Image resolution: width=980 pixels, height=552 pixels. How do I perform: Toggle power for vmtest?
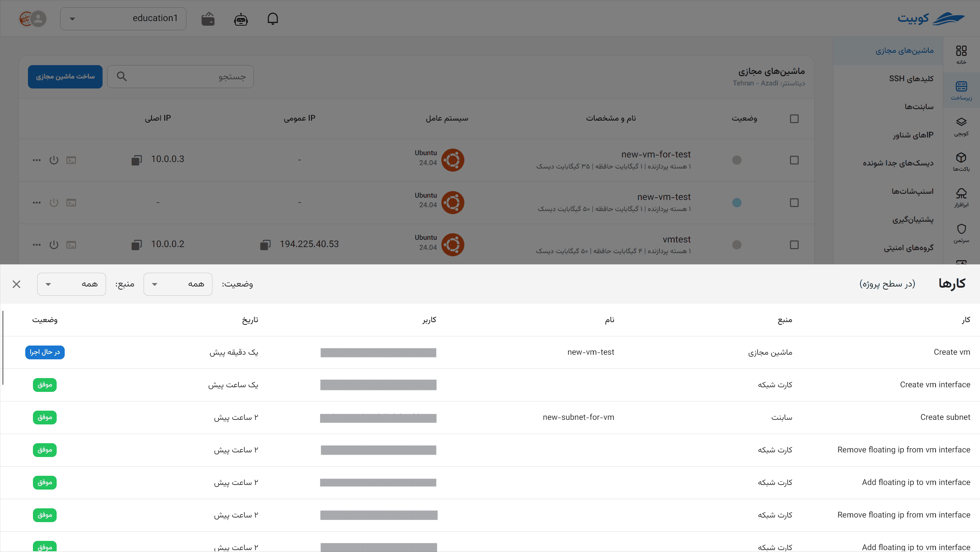[54, 244]
